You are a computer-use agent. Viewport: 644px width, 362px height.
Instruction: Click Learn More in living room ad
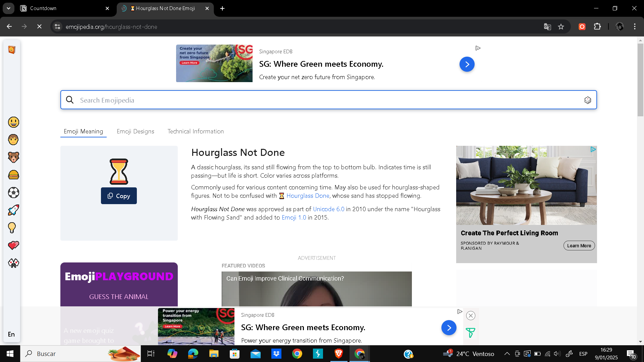[579, 246]
